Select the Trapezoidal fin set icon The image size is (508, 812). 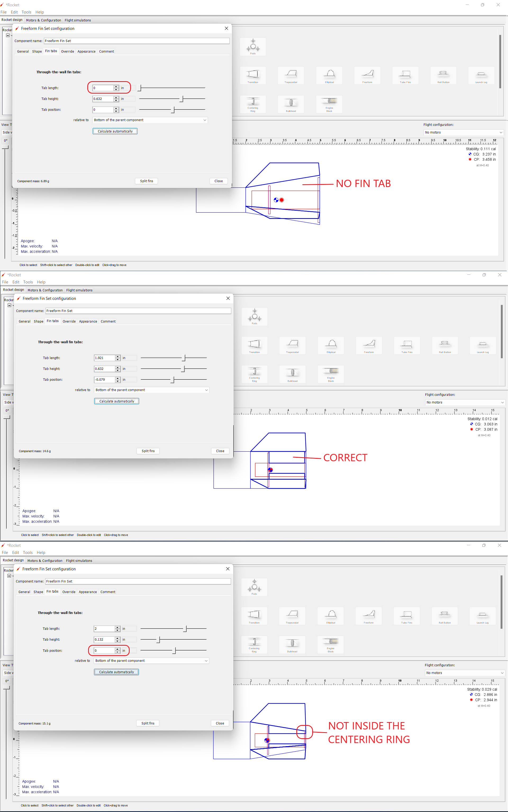coord(291,75)
